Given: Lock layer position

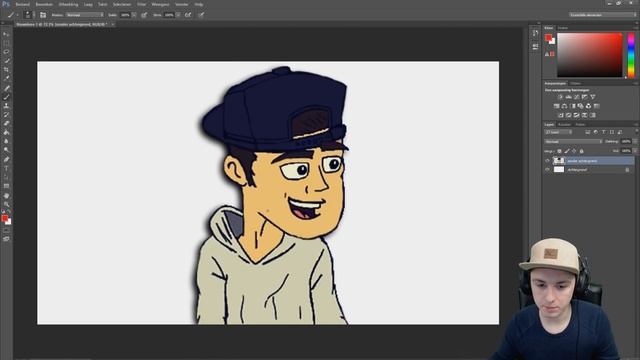Looking at the screenshot, I should click(574, 151).
